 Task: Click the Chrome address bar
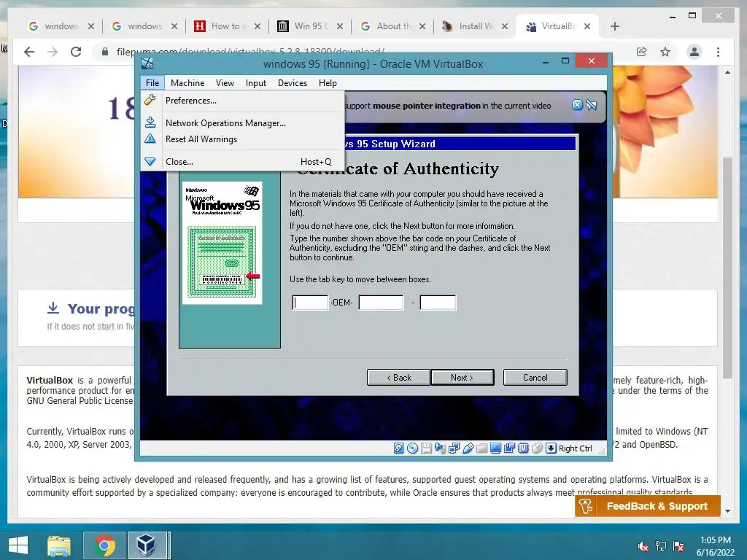click(362, 52)
